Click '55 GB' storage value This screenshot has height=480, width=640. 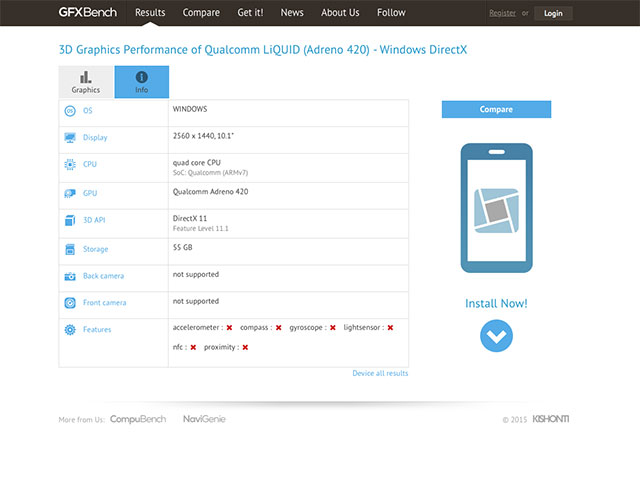(182, 247)
